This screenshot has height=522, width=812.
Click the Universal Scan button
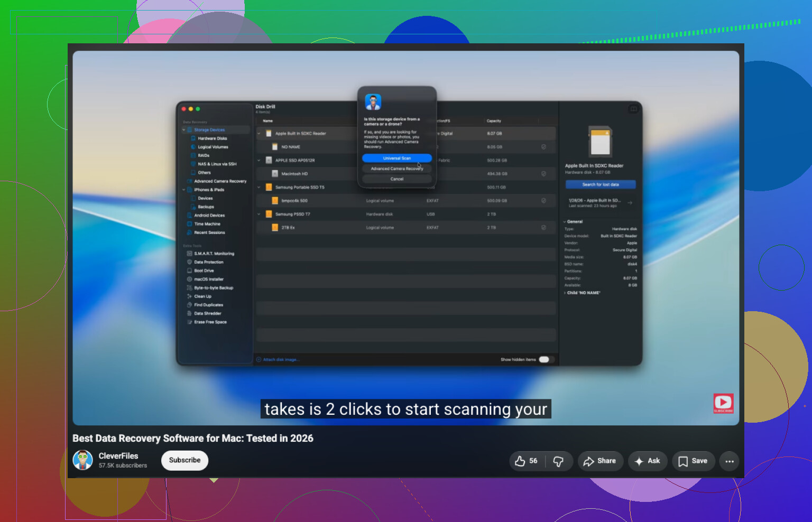(397, 158)
